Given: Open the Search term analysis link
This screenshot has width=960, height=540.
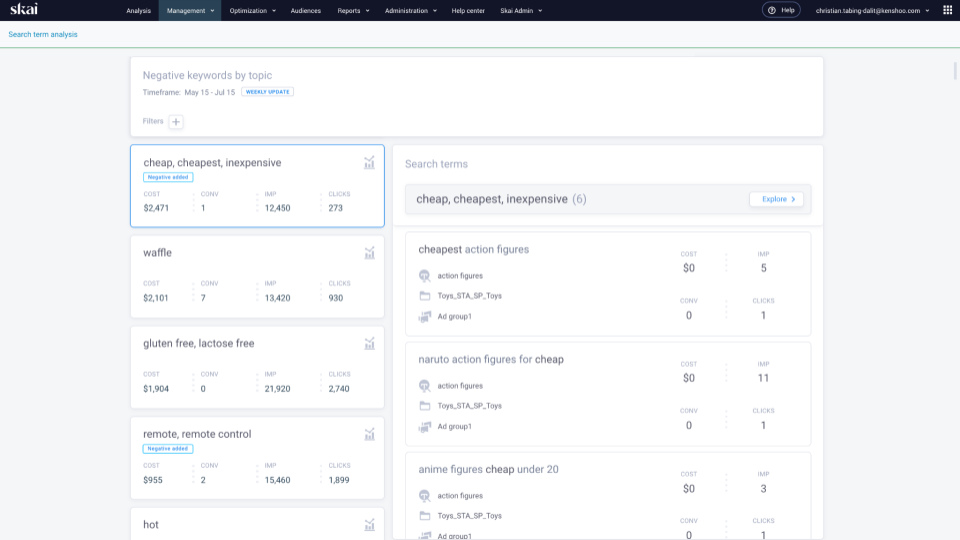Looking at the screenshot, I should point(43,34).
